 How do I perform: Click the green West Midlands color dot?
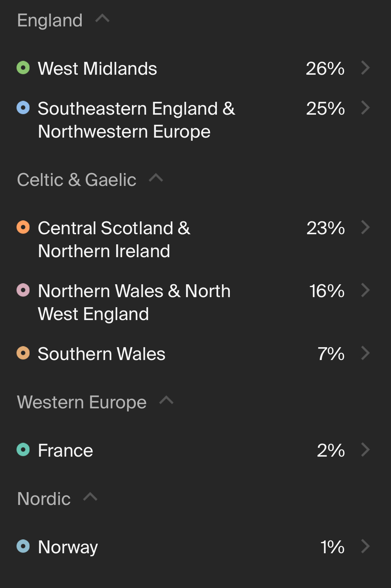click(23, 68)
